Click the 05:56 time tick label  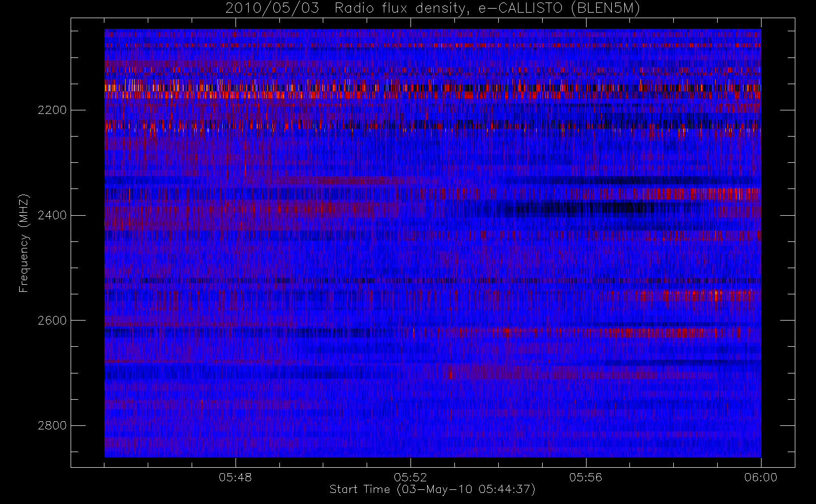coord(586,477)
